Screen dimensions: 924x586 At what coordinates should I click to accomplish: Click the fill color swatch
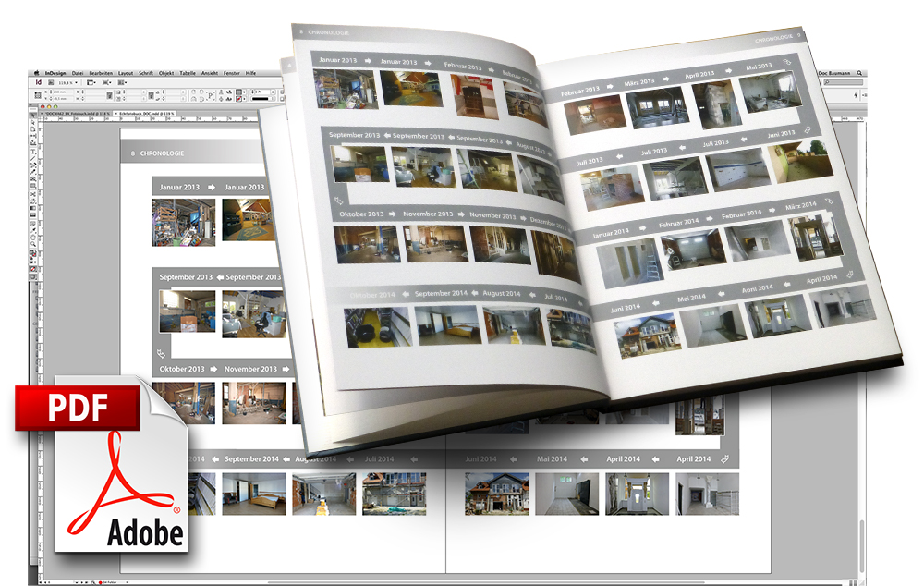click(x=238, y=92)
